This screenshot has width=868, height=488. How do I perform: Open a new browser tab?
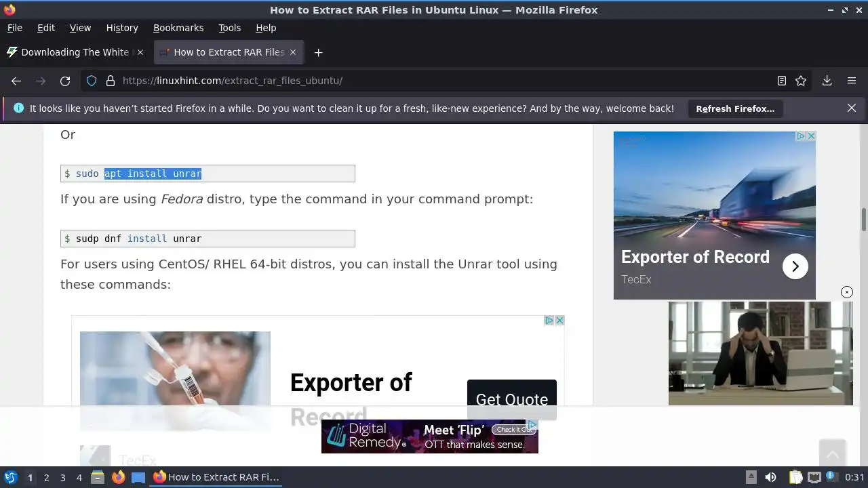click(318, 52)
